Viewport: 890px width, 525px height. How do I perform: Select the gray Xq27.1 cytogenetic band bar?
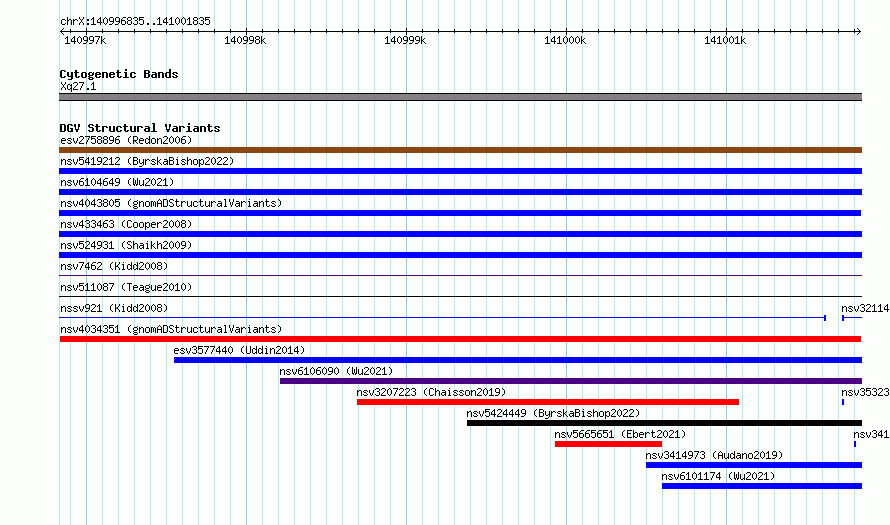pos(460,97)
